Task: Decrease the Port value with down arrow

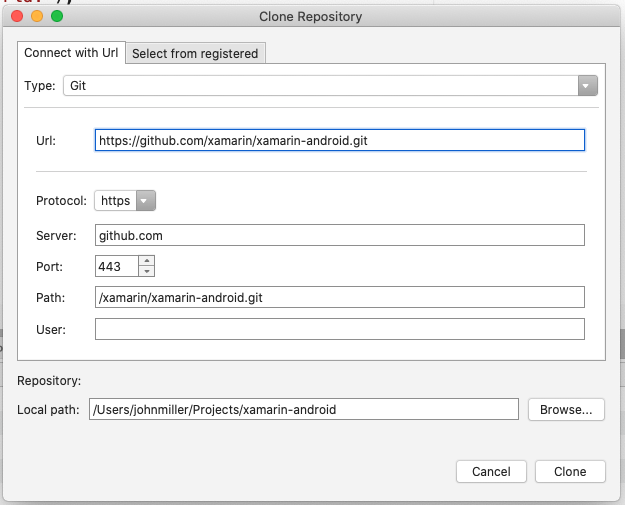Action: [x=147, y=271]
